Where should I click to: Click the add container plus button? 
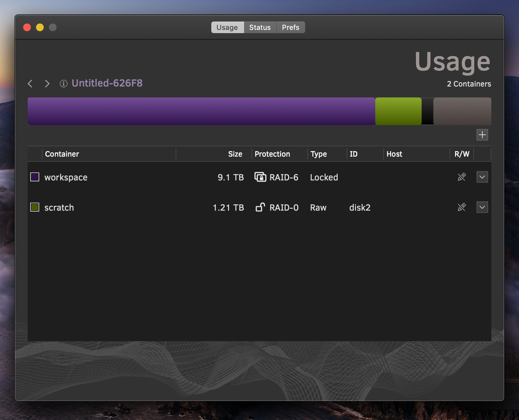click(482, 135)
